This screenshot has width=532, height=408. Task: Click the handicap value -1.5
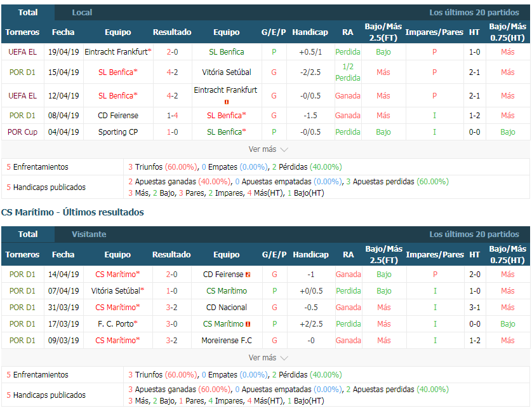click(x=310, y=116)
